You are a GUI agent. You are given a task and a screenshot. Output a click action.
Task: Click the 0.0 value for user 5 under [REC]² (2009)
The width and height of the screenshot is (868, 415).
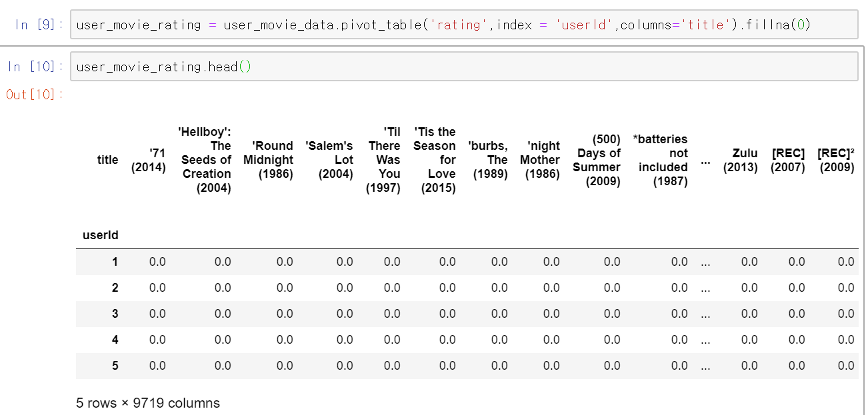click(846, 366)
